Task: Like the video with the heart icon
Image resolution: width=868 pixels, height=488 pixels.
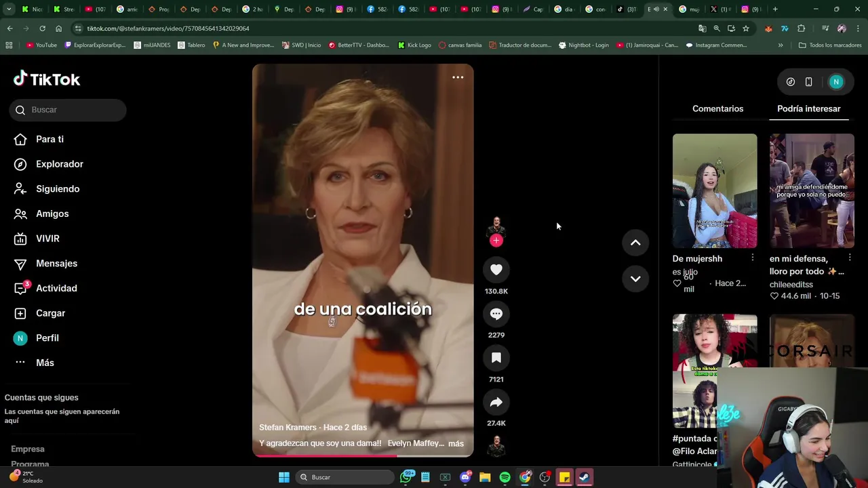Action: pyautogui.click(x=496, y=270)
